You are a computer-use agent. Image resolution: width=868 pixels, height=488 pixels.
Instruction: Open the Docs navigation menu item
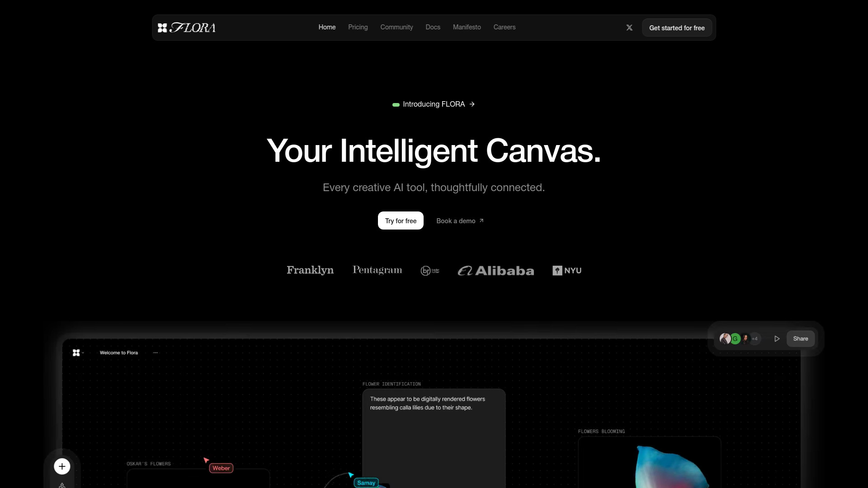pos(433,27)
